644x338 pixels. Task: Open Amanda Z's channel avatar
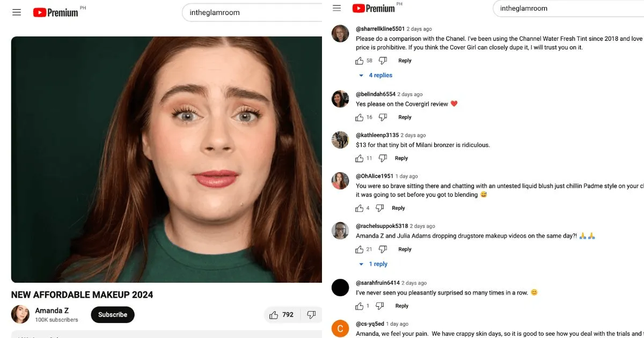click(x=20, y=314)
